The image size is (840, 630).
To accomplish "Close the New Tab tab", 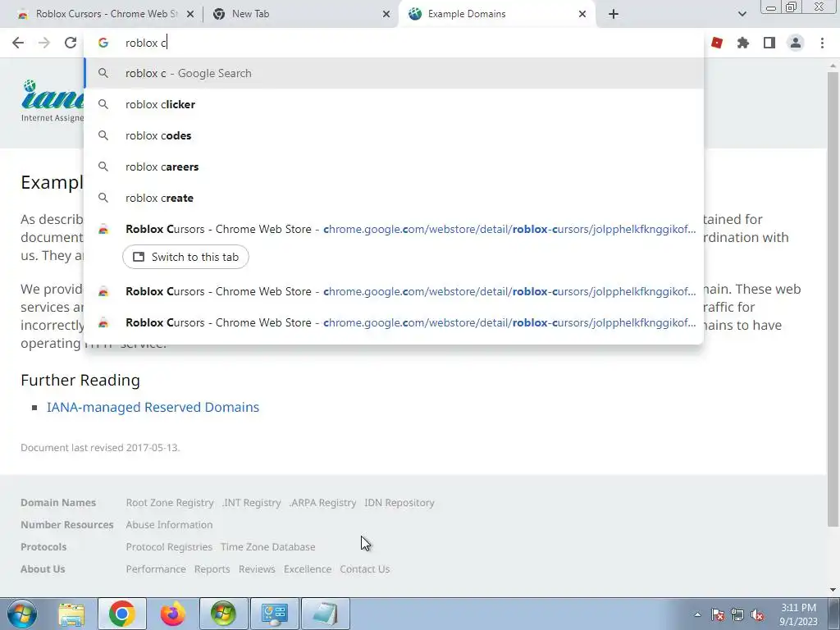I will pos(386,14).
